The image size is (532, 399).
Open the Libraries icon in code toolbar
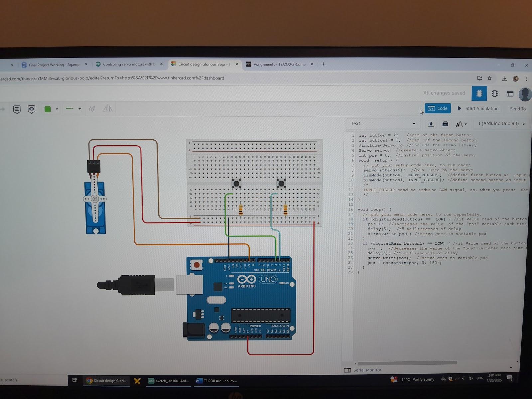coord(445,124)
